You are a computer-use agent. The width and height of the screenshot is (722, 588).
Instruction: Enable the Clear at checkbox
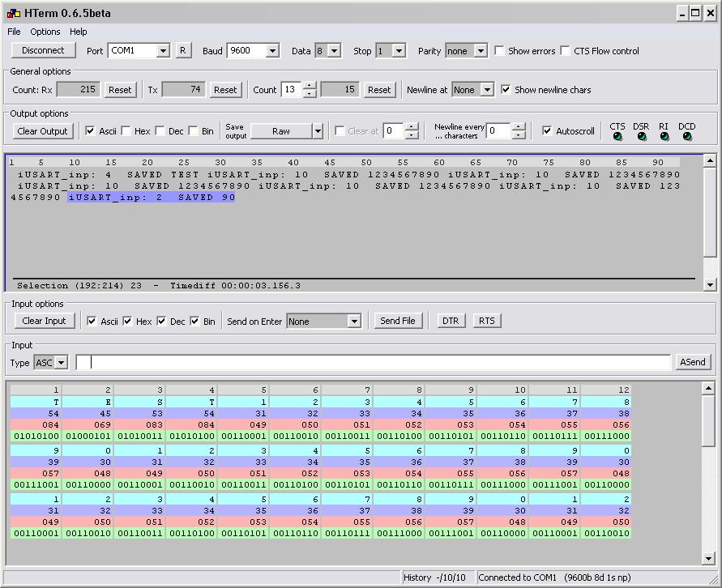pyautogui.click(x=340, y=130)
